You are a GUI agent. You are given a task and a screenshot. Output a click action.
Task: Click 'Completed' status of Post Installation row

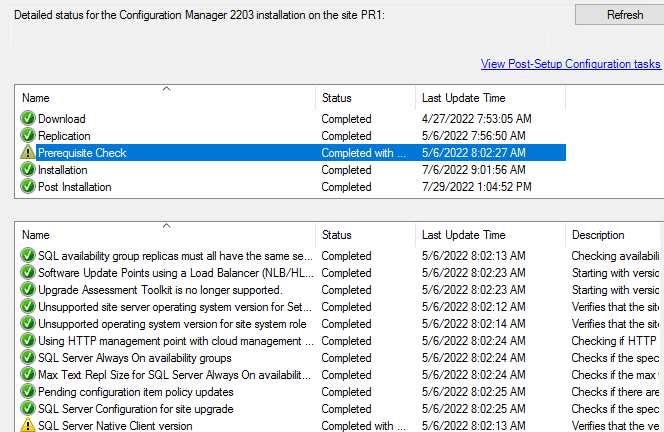coord(346,186)
